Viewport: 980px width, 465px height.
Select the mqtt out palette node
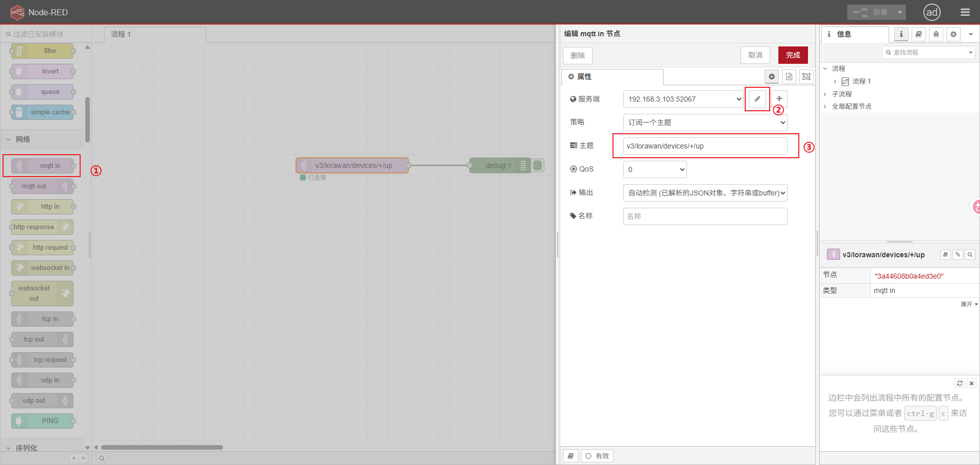[42, 186]
